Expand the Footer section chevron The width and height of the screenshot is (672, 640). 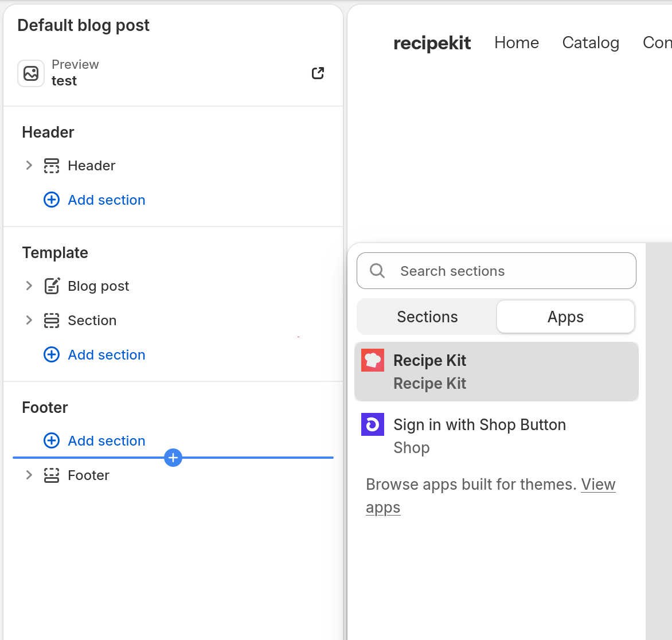[29, 475]
